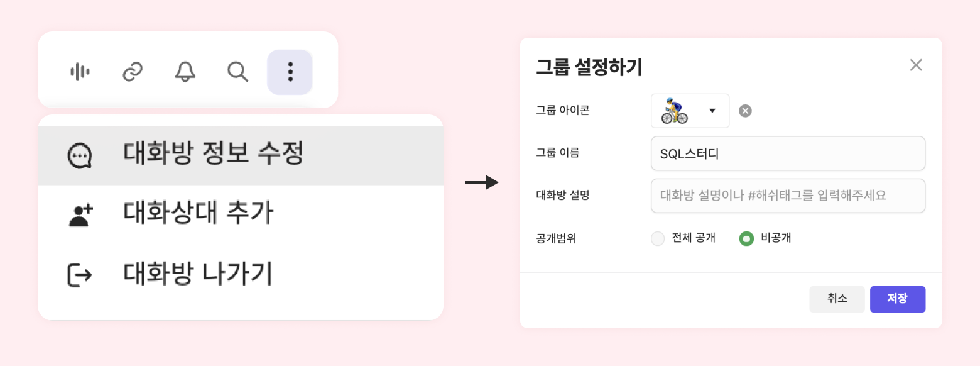Click the voice waveform icon
The image size is (980, 366).
point(80,72)
